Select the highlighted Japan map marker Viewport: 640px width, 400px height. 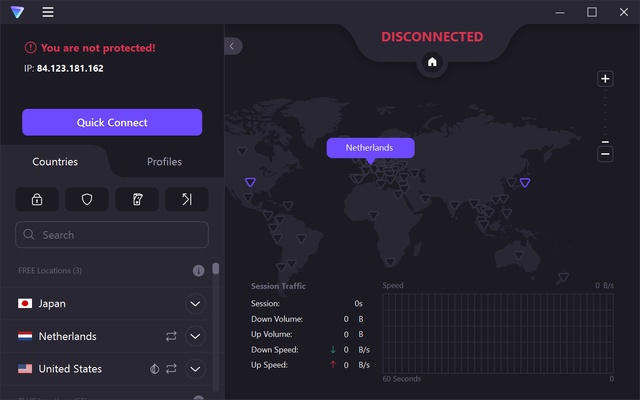click(525, 182)
